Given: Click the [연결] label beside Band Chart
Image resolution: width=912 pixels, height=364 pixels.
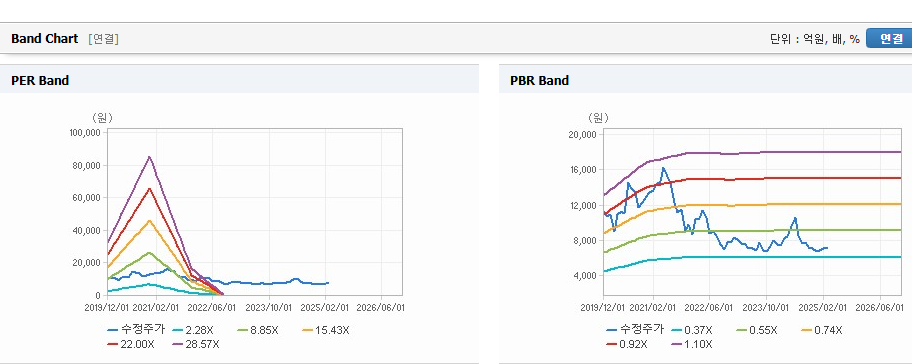Looking at the screenshot, I should pos(104,39).
